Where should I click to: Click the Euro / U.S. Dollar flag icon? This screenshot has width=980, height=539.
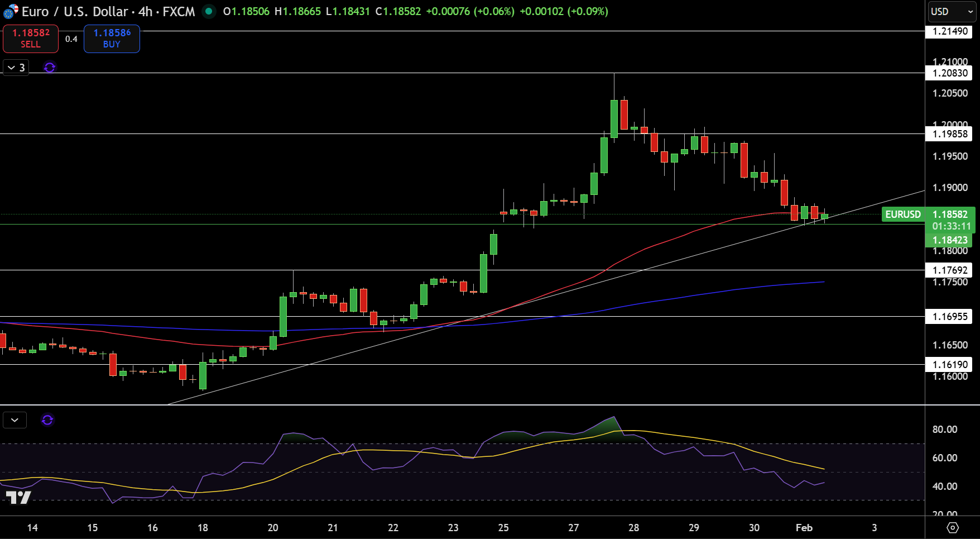[11, 11]
